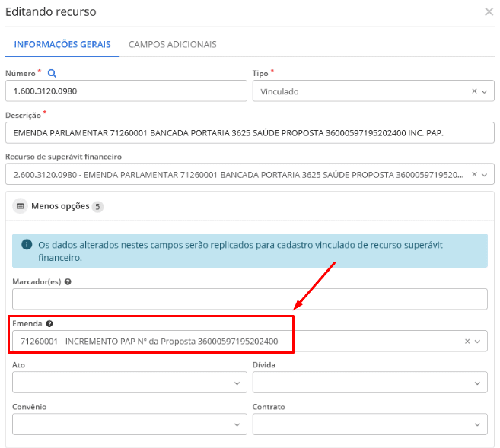Screen dimensions: 500x448
Task: Expand the Emenda dropdown arrow
Action: (x=479, y=342)
